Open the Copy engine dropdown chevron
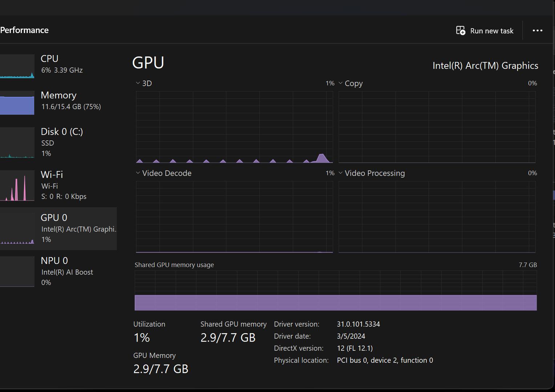555x392 pixels. tap(341, 83)
